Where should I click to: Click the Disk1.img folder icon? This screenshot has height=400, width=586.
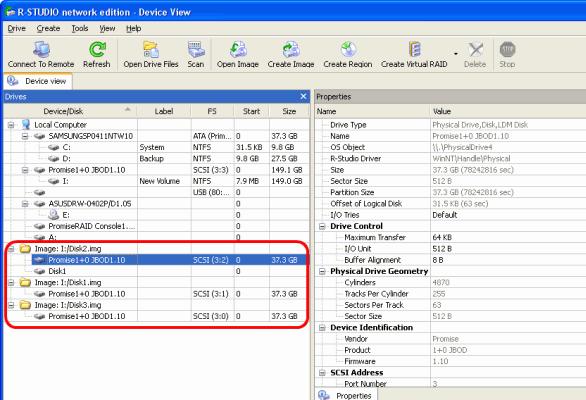[25, 283]
